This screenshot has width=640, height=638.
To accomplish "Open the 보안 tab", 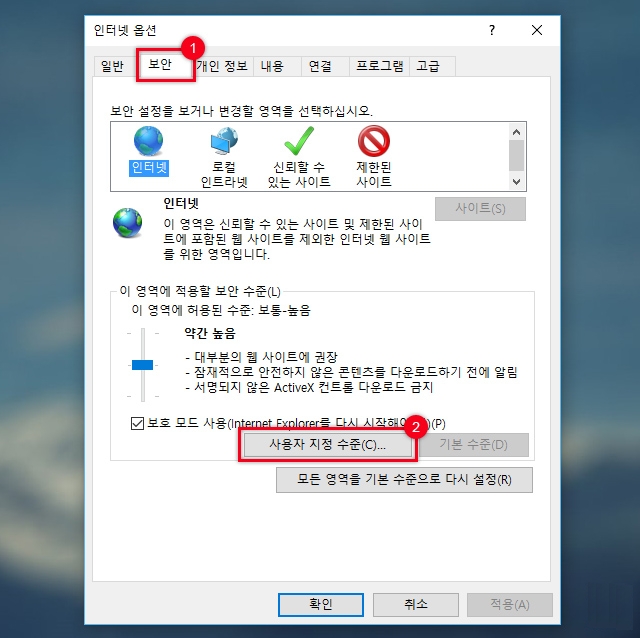I will click(160, 64).
